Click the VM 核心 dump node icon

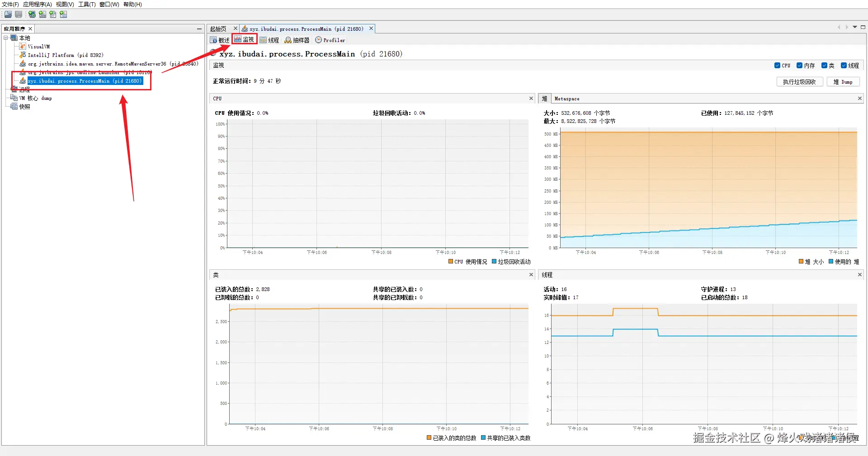coord(14,98)
